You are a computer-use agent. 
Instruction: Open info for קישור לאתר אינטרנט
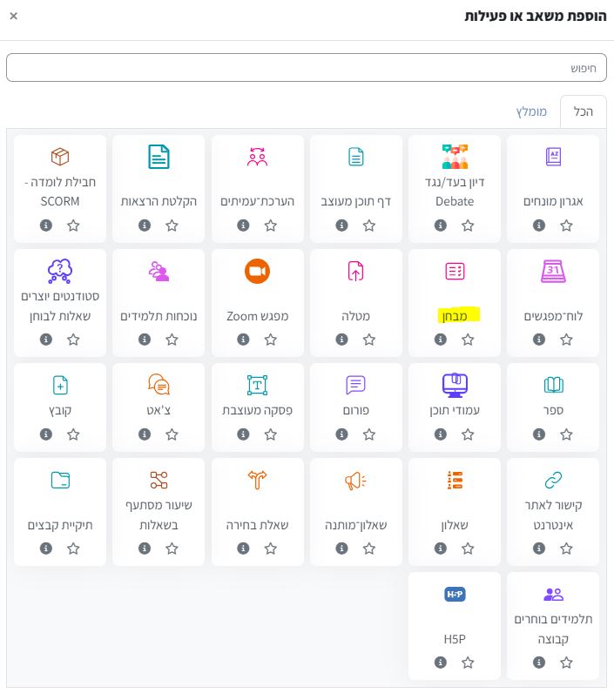pyautogui.click(x=539, y=549)
